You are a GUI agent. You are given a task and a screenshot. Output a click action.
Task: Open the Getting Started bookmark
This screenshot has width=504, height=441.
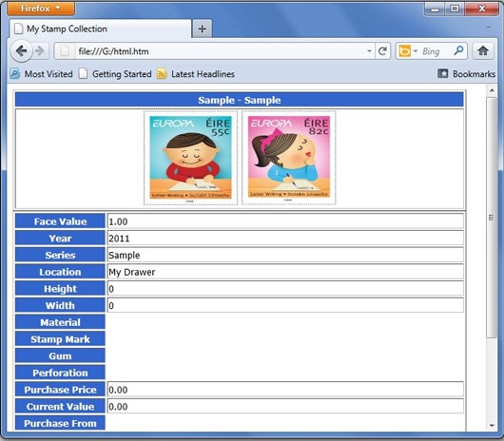(115, 74)
